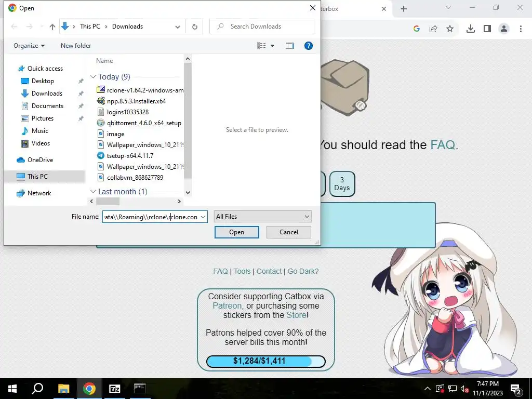532x399 pixels.
Task: Click the Forward arrow in Open dialog
Action: point(30,26)
